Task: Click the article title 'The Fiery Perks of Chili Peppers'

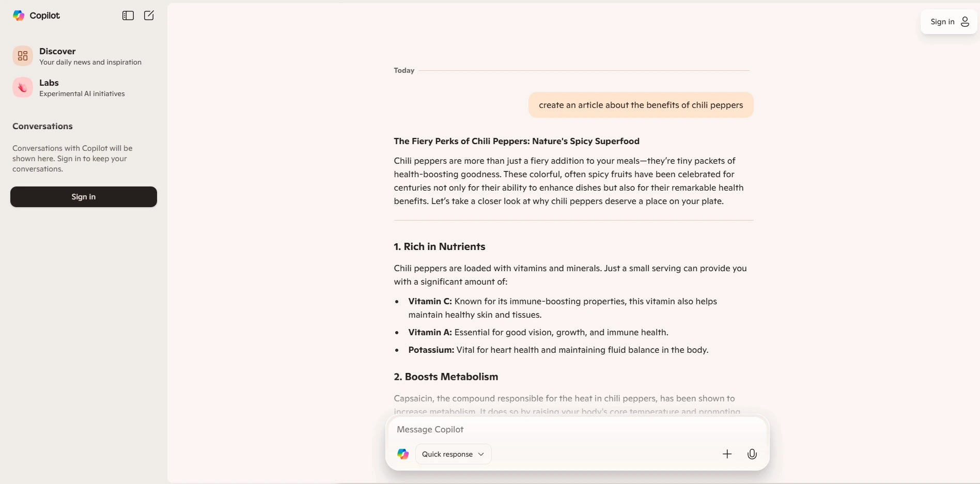Action: (x=517, y=141)
